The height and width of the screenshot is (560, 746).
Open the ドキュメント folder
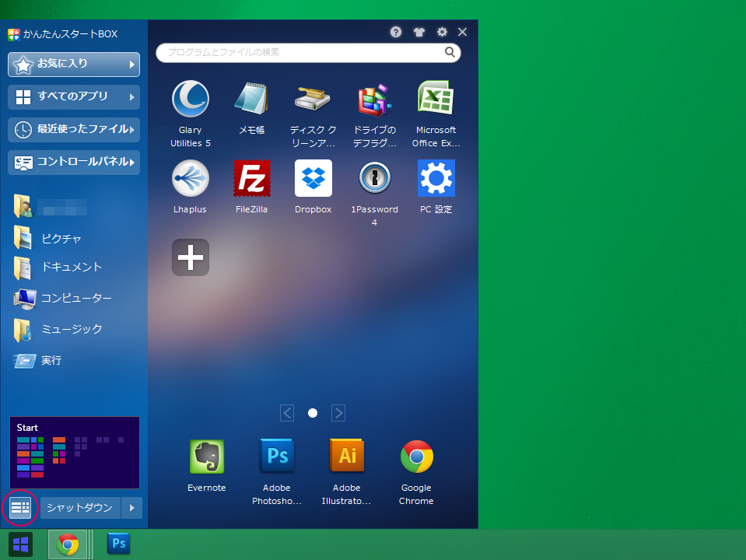pos(58,268)
